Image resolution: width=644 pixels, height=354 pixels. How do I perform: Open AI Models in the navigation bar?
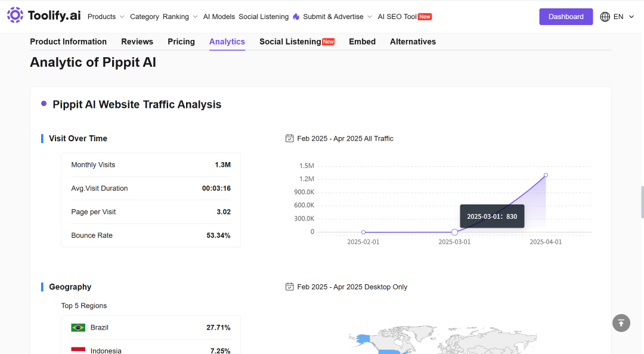(219, 17)
